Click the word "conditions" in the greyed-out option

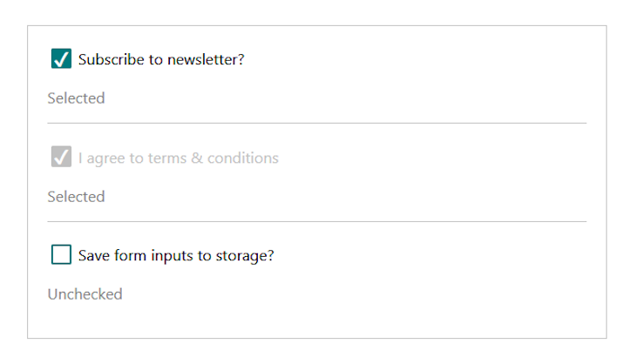tap(244, 158)
